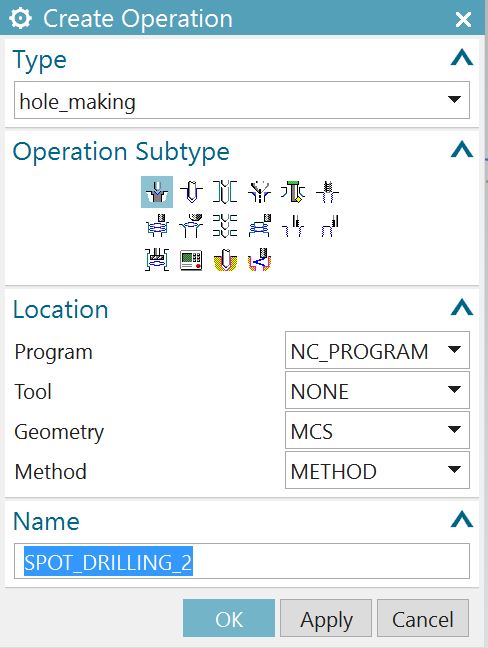
Task: Click the Method label text
Action: (x=50, y=472)
